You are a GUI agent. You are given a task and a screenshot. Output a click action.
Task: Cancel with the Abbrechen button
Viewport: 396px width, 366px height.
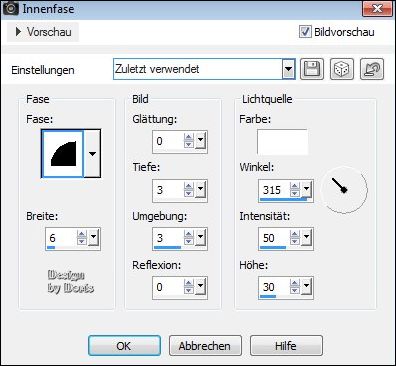click(205, 346)
